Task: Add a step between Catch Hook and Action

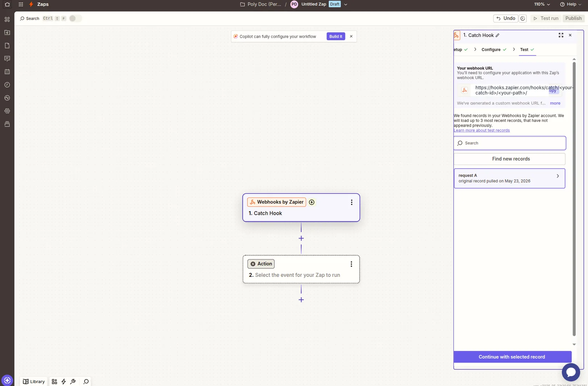Action: [301, 238]
